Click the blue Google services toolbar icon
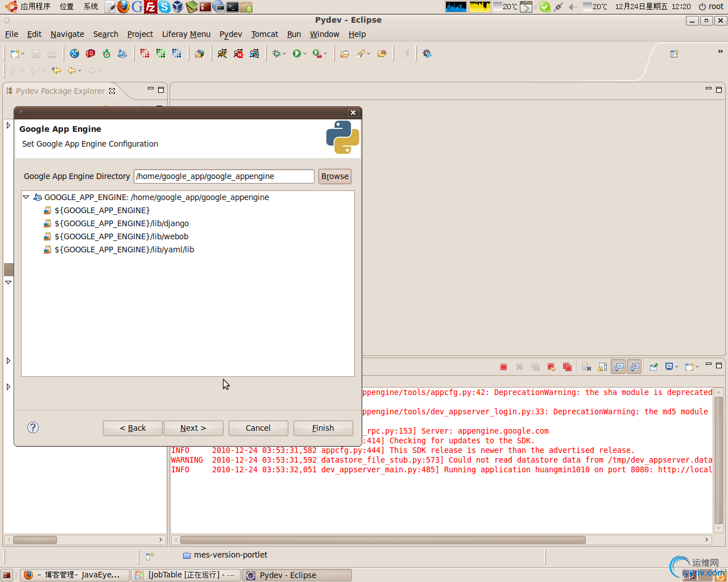728x582 pixels. coord(75,53)
